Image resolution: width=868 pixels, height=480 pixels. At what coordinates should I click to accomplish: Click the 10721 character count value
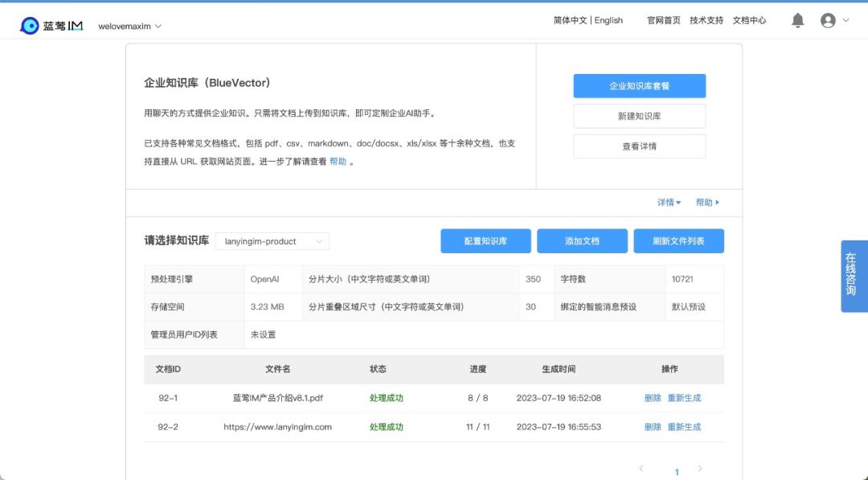click(x=682, y=279)
